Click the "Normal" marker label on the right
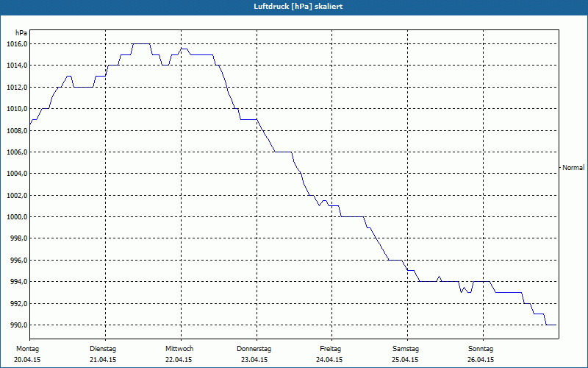 pyautogui.click(x=573, y=168)
